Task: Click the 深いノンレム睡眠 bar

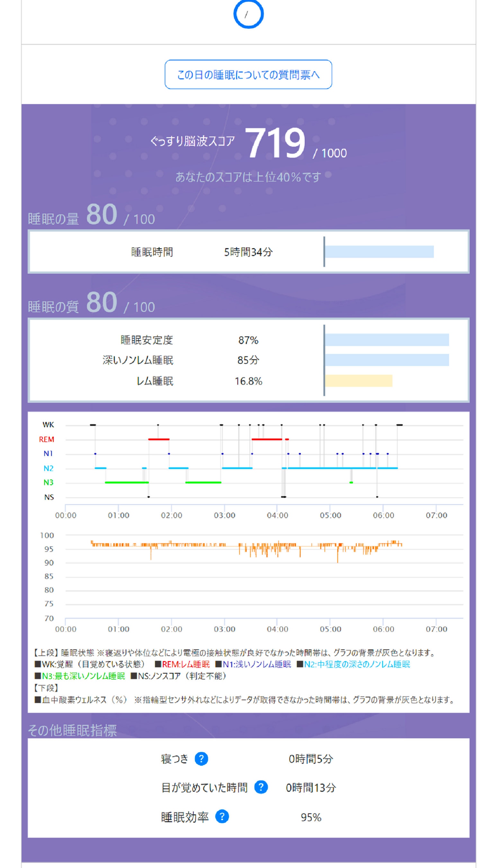Action: click(x=387, y=360)
